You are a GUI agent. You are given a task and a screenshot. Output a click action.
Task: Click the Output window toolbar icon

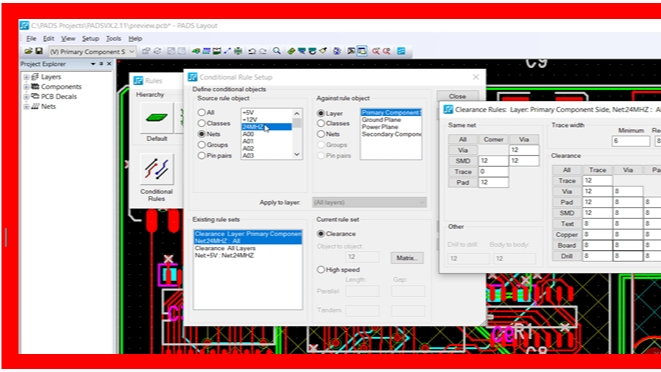[351, 51]
